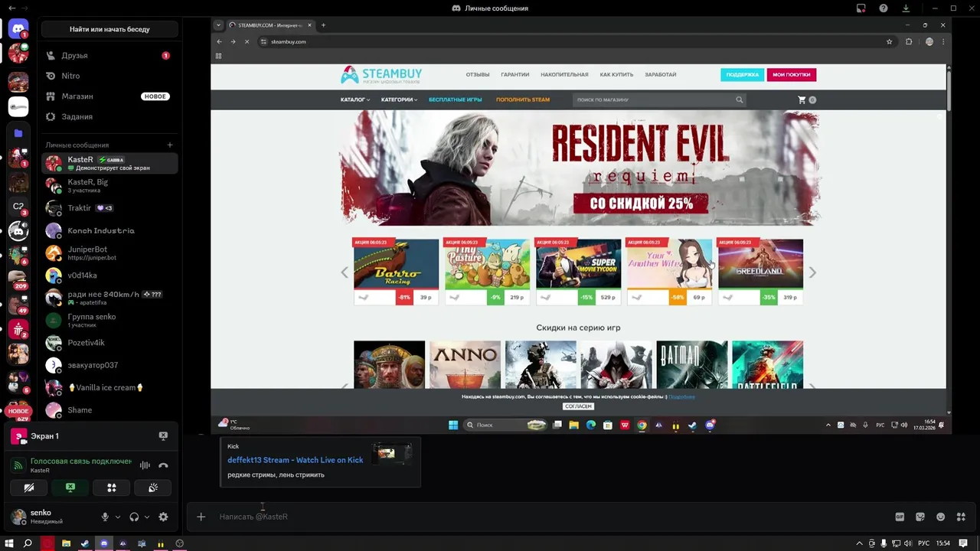This screenshot has height=551, width=980.
Task: Open KasteR direct message row
Action: pos(109,163)
